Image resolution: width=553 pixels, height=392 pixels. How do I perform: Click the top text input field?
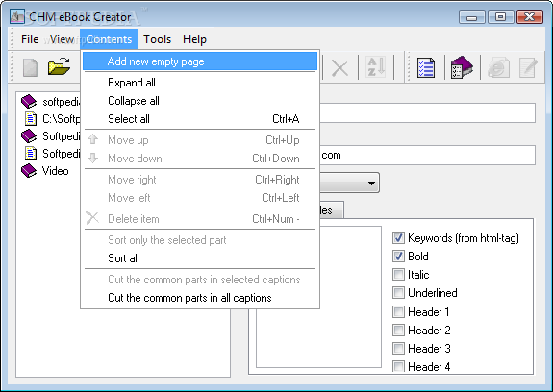[427, 112]
